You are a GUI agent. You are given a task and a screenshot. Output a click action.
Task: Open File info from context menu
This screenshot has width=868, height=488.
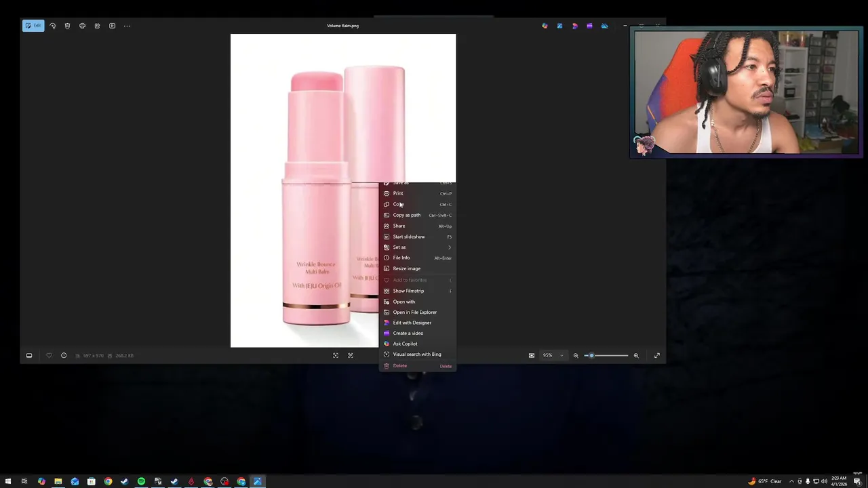coord(418,258)
